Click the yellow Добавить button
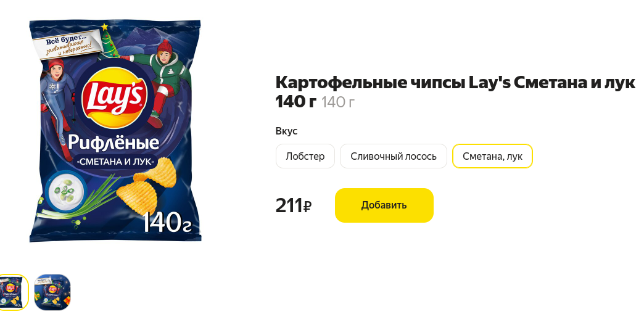This screenshot has height=322, width=644. (x=384, y=205)
